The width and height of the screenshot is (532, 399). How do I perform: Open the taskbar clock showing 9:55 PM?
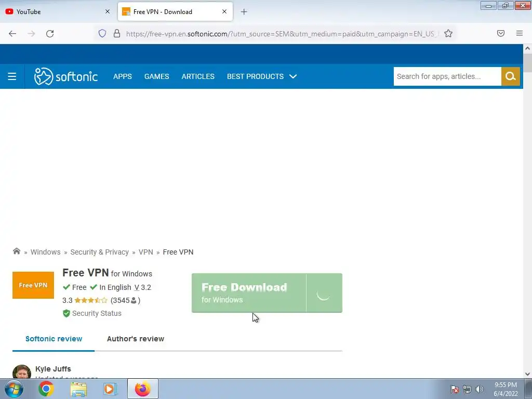pyautogui.click(x=506, y=389)
